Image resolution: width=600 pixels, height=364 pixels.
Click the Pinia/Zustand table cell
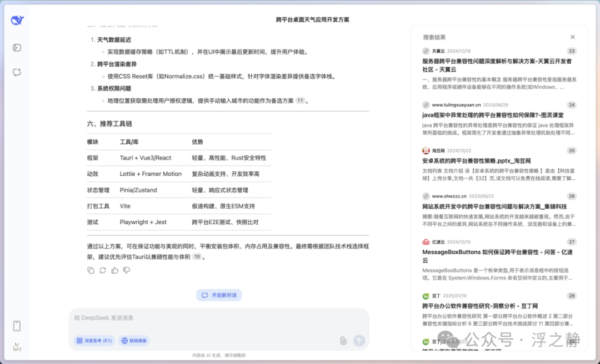point(138,190)
